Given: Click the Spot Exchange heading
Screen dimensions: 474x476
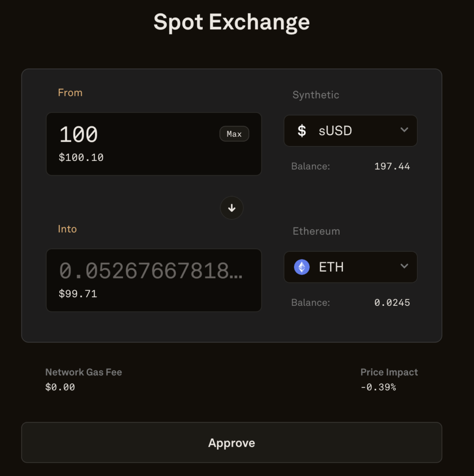Looking at the screenshot, I should pyautogui.click(x=232, y=23).
